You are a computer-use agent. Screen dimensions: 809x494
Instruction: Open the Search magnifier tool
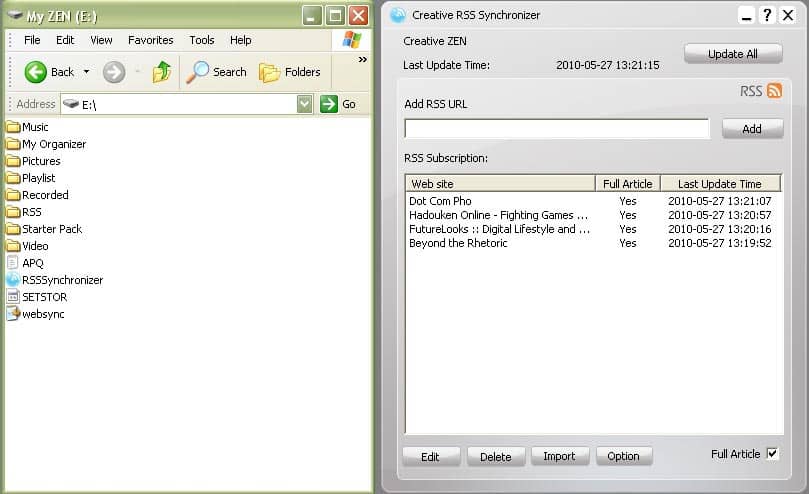coord(198,72)
